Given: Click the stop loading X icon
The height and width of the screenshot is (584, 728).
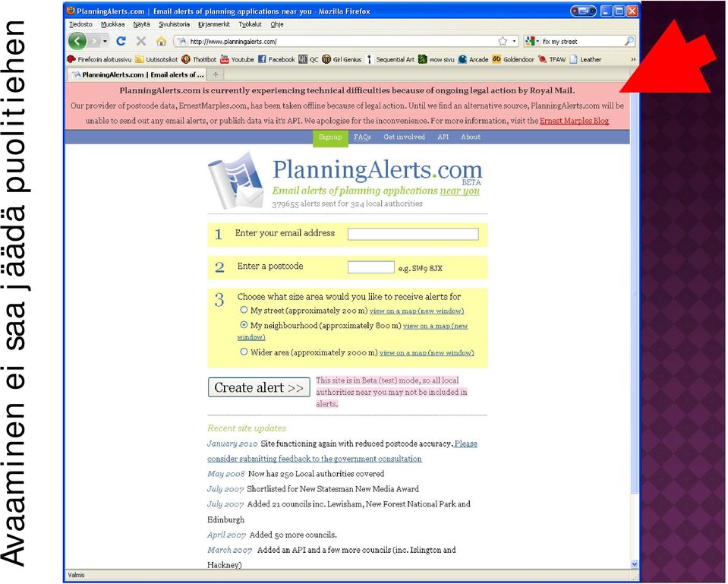Looking at the screenshot, I should (x=141, y=41).
